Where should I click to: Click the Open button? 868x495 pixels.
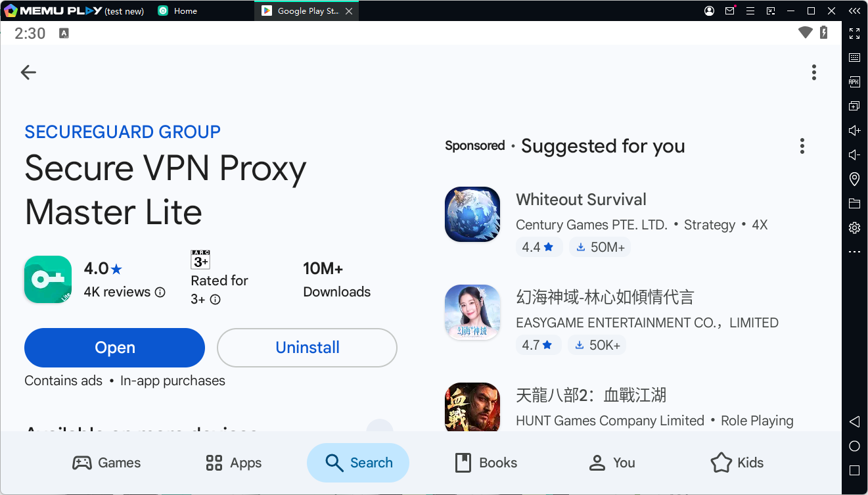pos(114,348)
